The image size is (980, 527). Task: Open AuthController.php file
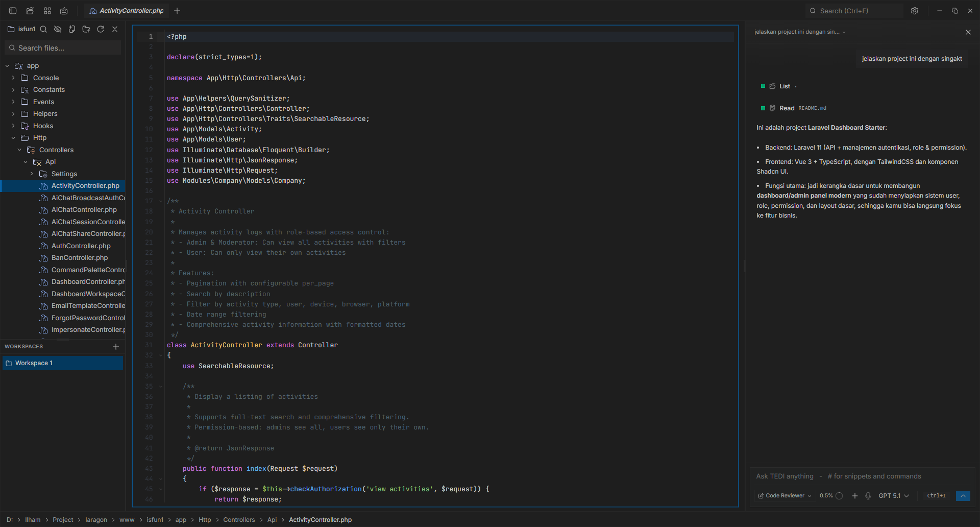coord(81,246)
